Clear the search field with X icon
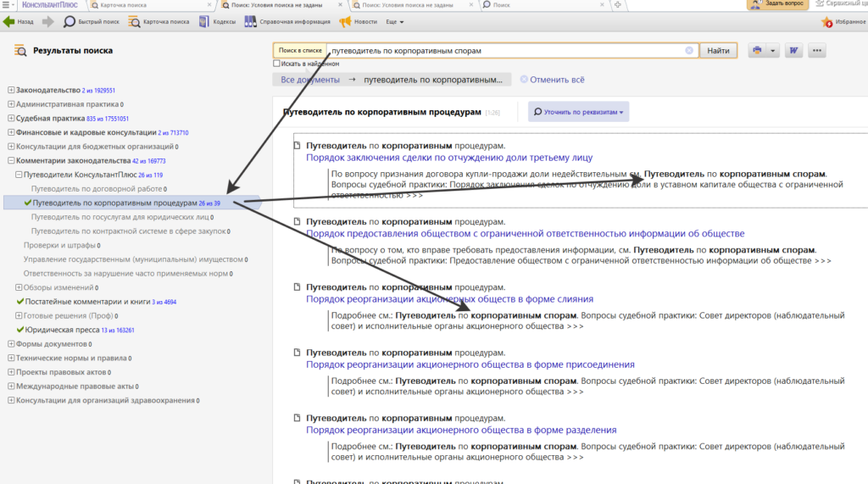The image size is (868, 484). pos(689,51)
